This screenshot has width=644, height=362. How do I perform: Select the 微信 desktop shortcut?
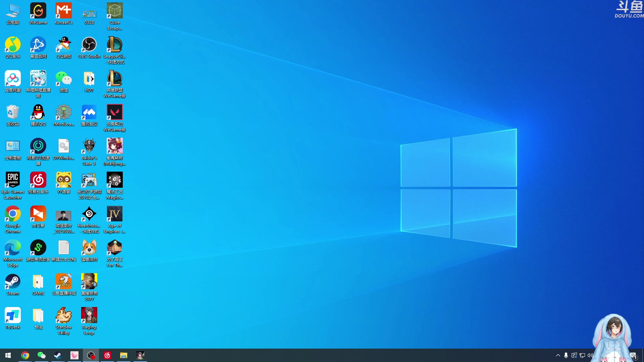pyautogui.click(x=64, y=81)
